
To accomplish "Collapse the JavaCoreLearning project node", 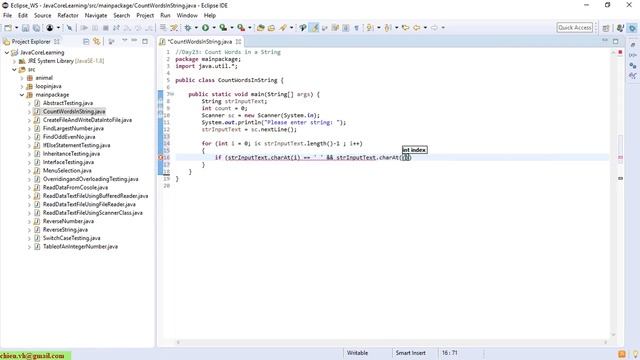I will tap(7, 53).
